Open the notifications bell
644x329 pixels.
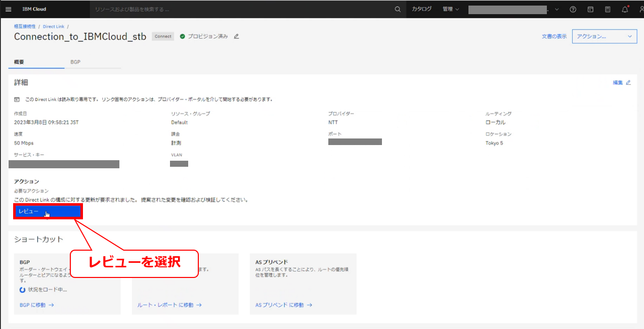(625, 9)
